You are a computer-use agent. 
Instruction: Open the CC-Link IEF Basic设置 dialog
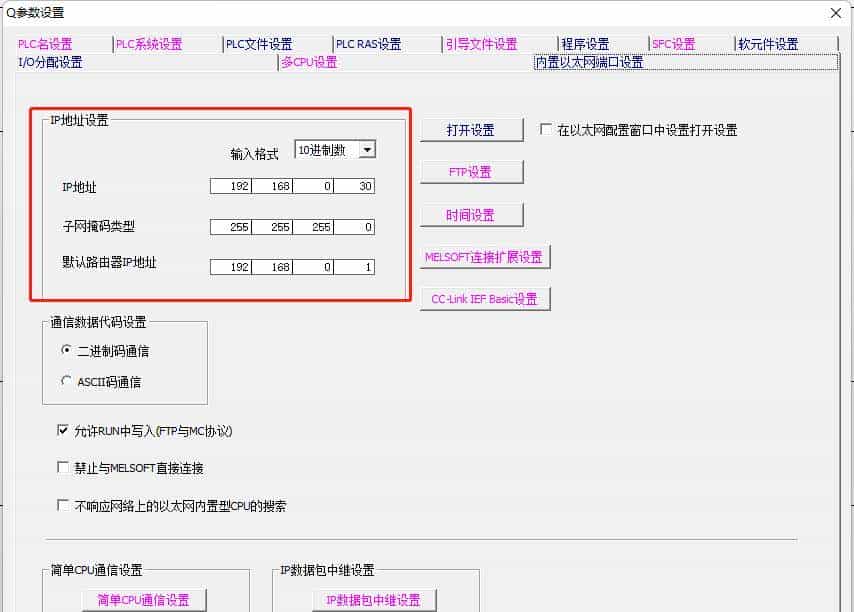(485, 298)
